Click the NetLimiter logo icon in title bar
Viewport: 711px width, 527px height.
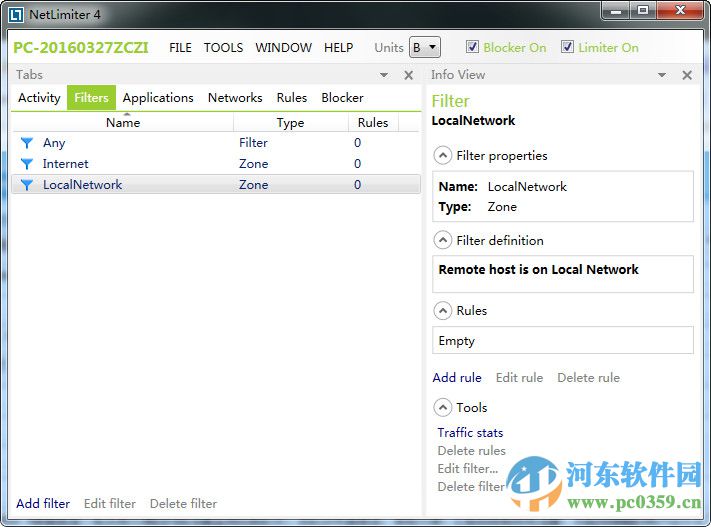(x=16, y=15)
